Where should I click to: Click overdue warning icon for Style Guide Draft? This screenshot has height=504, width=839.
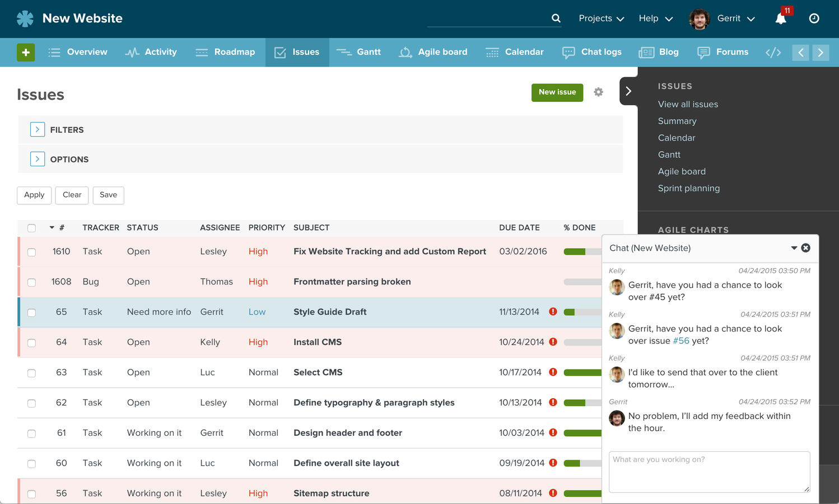pyautogui.click(x=553, y=312)
